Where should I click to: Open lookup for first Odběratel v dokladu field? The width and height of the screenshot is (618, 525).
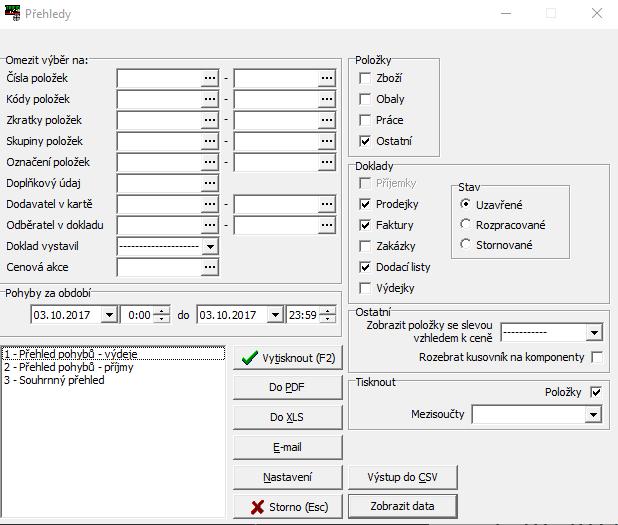[210, 225]
